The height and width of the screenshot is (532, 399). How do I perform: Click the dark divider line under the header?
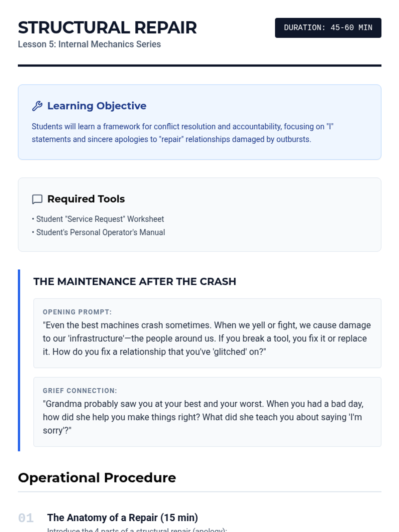[x=199, y=66]
